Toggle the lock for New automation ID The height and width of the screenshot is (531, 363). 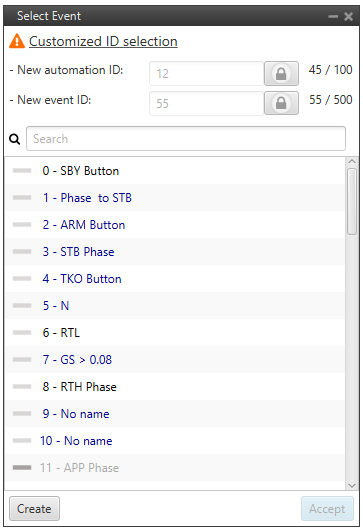point(281,73)
